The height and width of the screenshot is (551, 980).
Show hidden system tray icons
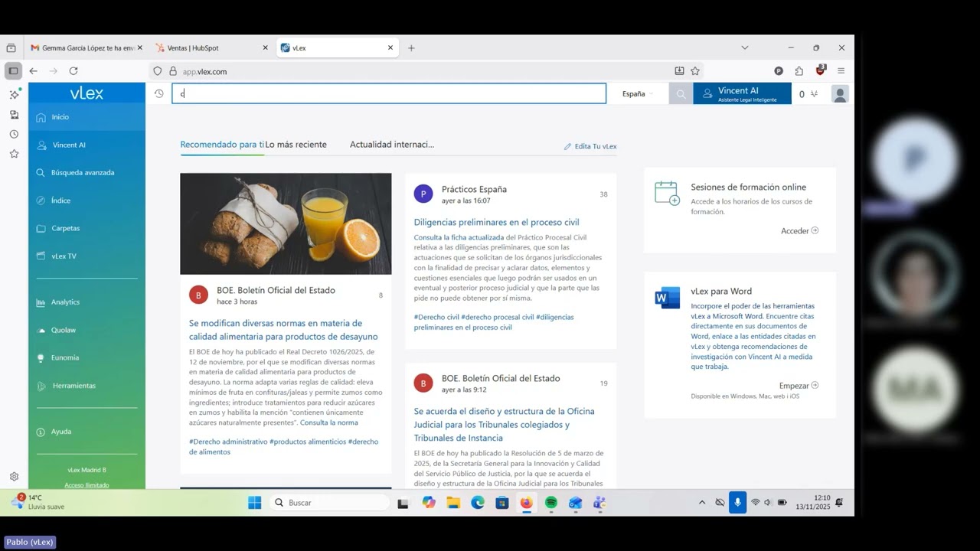[702, 503]
